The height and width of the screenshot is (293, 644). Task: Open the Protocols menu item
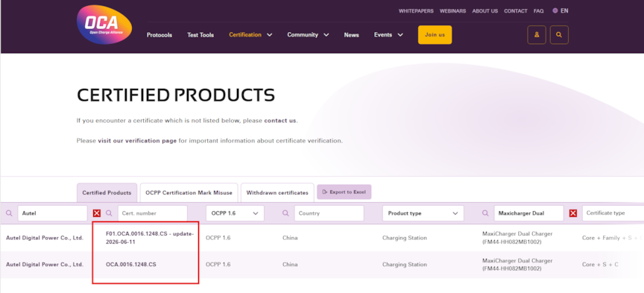point(160,35)
